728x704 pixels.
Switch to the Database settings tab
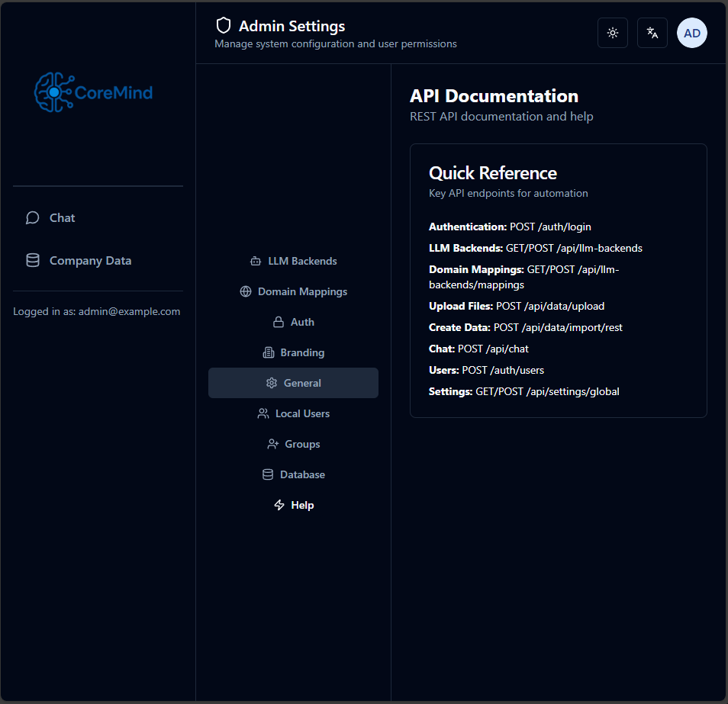293,474
